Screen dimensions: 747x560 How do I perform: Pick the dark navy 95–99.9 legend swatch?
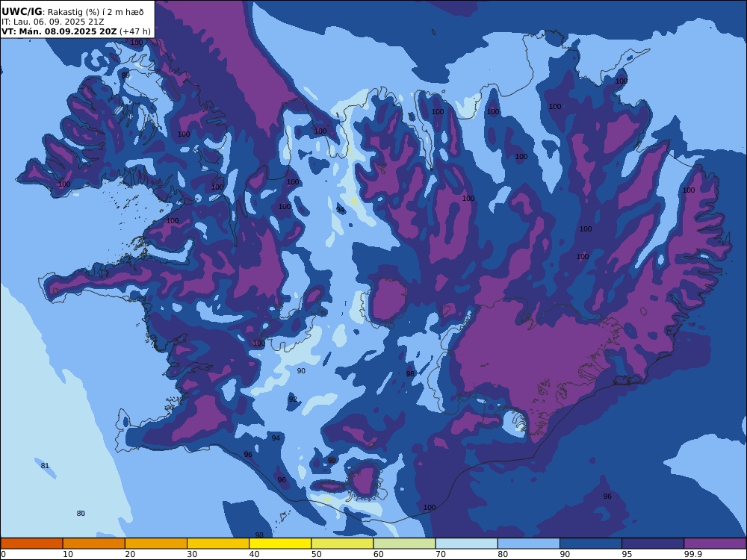click(653, 544)
